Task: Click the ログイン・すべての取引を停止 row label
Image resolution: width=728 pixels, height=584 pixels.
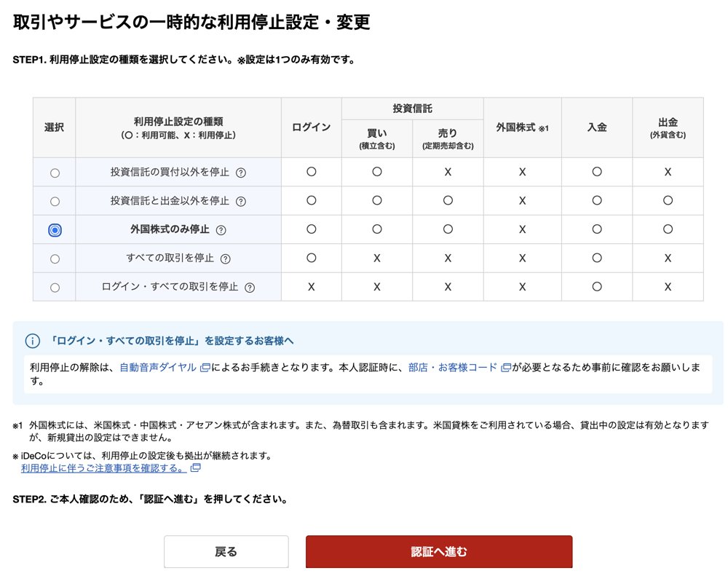Action: [170, 287]
